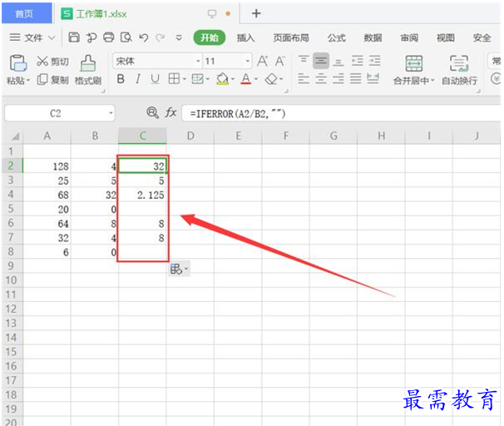Open Print Preview icon
The height and width of the screenshot is (426, 504).
[x=126, y=37]
